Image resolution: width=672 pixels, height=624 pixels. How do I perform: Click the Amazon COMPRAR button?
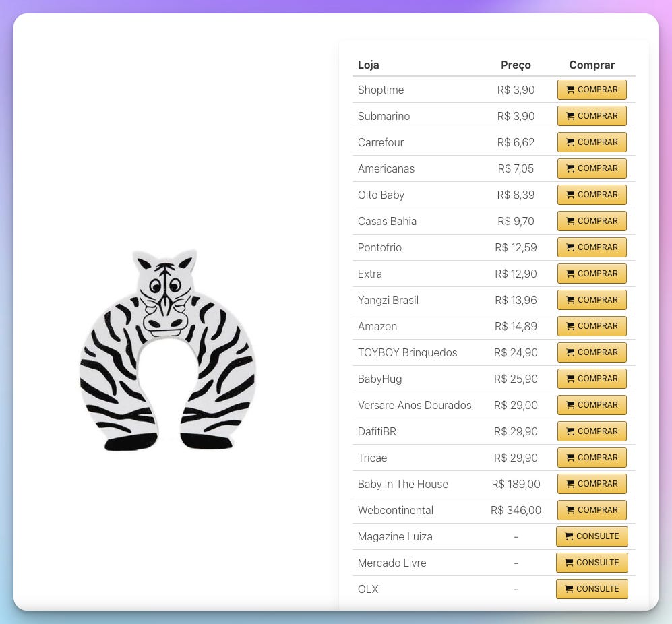click(592, 326)
